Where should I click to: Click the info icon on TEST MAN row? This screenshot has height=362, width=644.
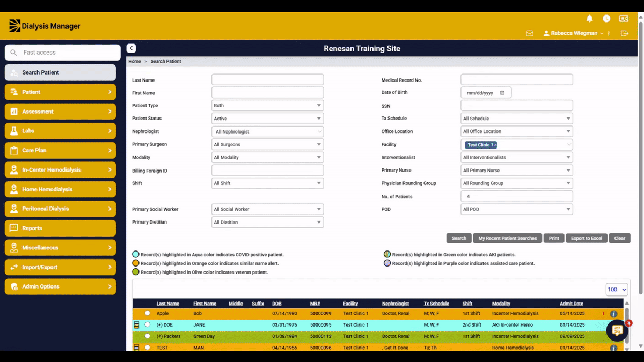(x=613, y=348)
